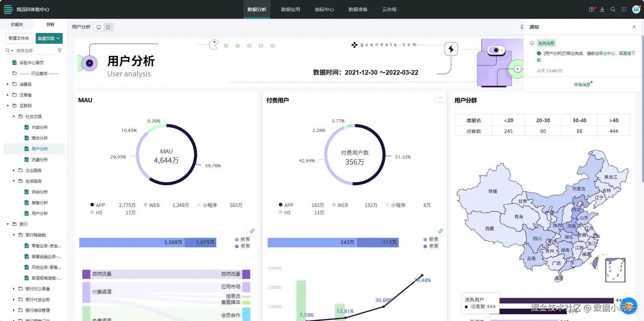Click 所有消息 link in notification panel
The image size is (644, 321).
[x=582, y=85]
